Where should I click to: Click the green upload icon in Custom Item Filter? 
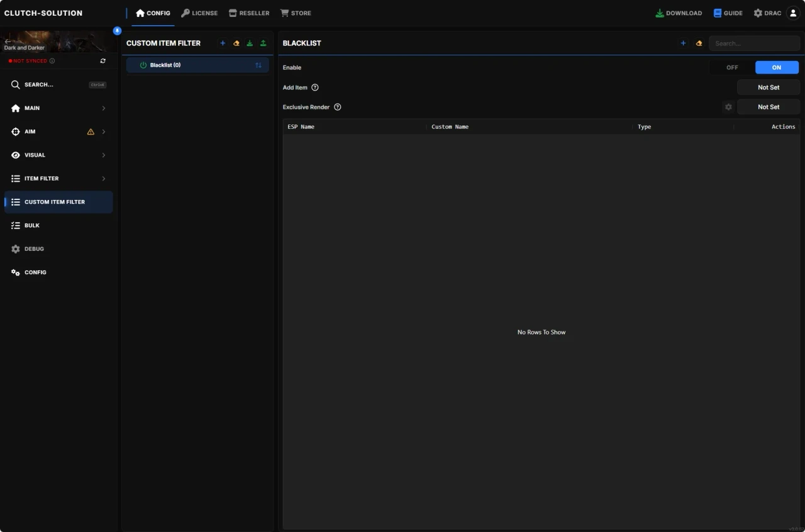(x=263, y=43)
